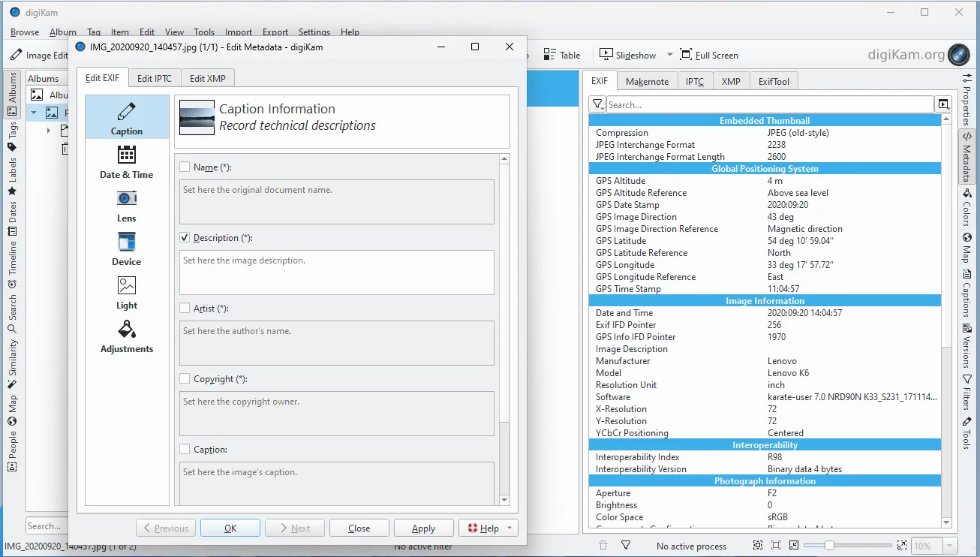The width and height of the screenshot is (980, 557).
Task: Click the Full Screen button
Action: (709, 55)
